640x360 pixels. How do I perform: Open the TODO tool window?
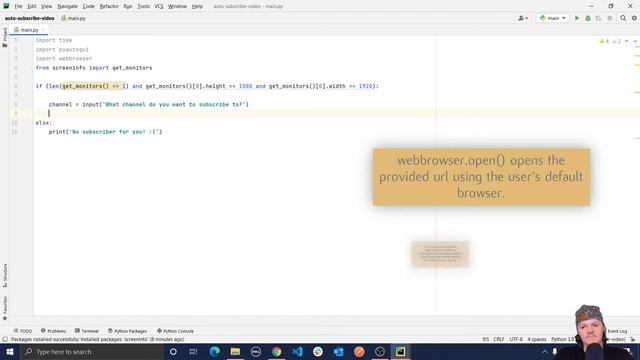click(23, 331)
